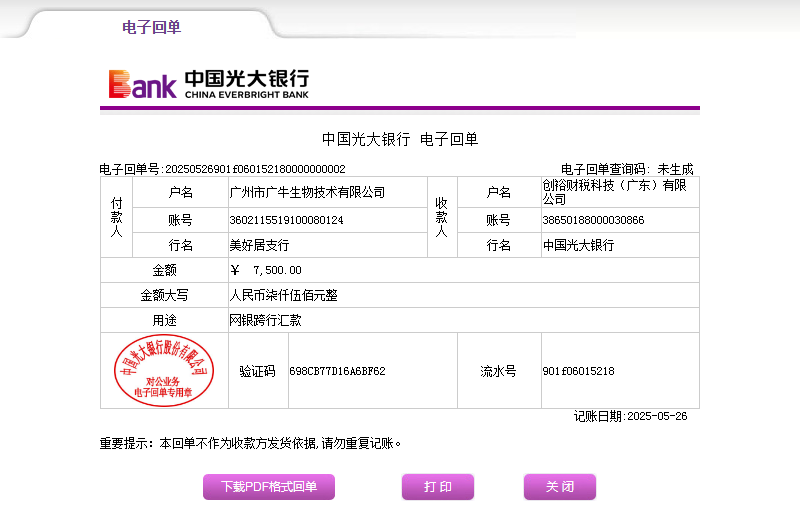
Task: Click the 电子回单查询码 未生成 text
Action: 626,169
